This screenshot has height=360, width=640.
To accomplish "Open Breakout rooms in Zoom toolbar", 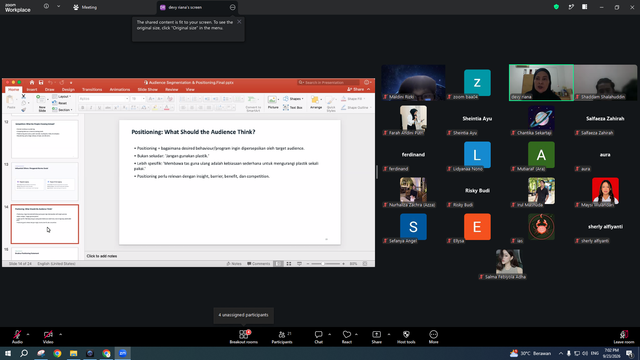I will pos(244,337).
